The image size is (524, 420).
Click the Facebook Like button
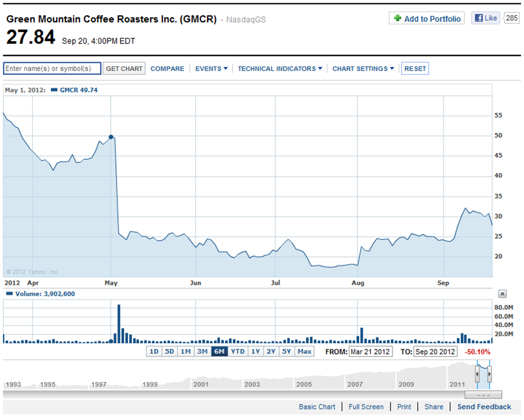(485, 18)
